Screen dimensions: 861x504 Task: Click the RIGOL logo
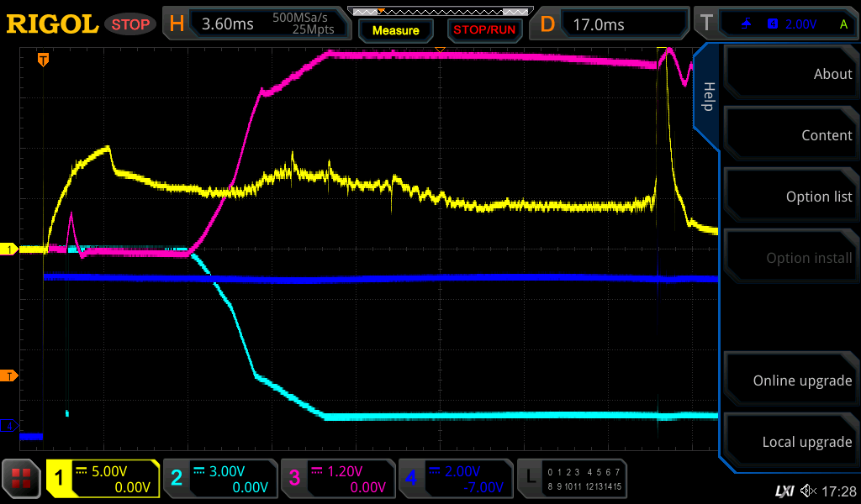[x=52, y=24]
